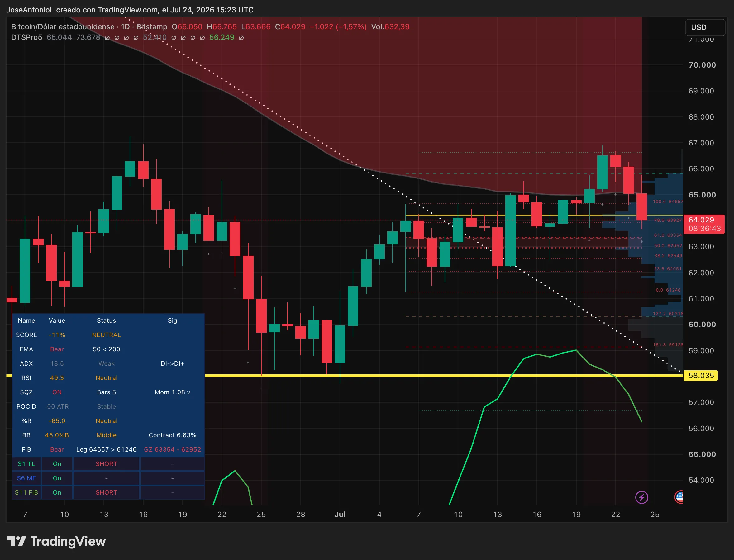Viewport: 734px width, 560px height.
Task: Click the 28 date label on time axis
Action: [301, 515]
